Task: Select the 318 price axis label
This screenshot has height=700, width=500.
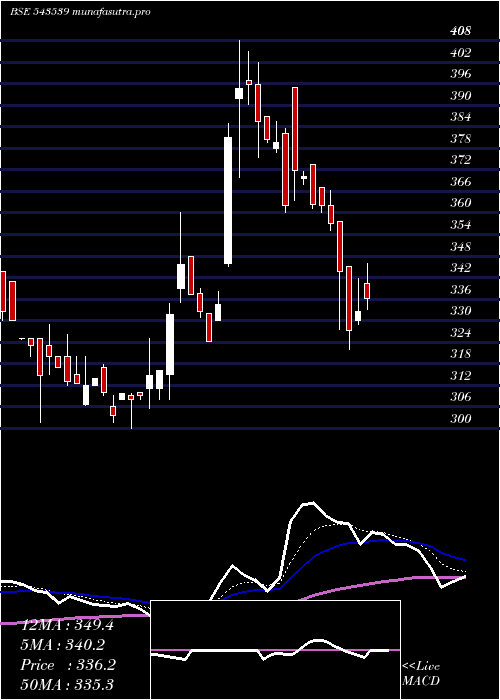Action: [x=461, y=354]
